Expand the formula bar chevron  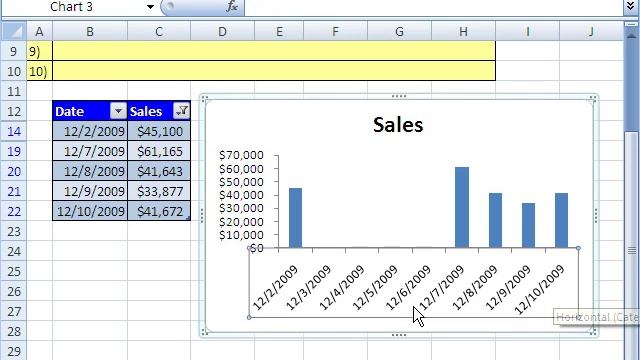click(631, 7)
